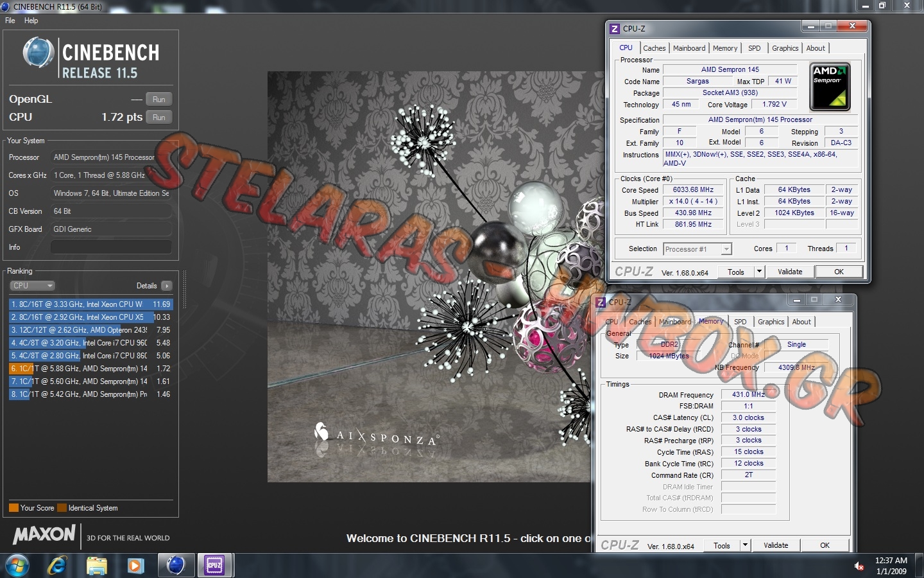Switch to SPD tab in top CPU-Z

[755, 48]
